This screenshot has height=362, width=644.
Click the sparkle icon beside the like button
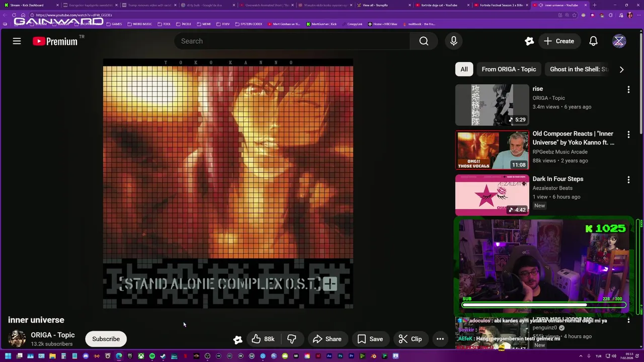pos(237,339)
